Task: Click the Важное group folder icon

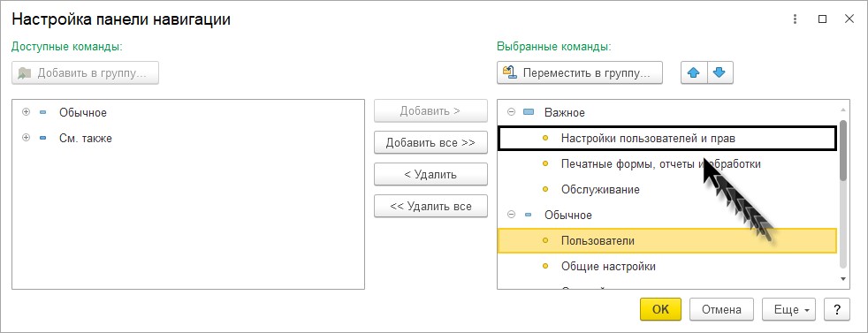Action: pyautogui.click(x=528, y=112)
